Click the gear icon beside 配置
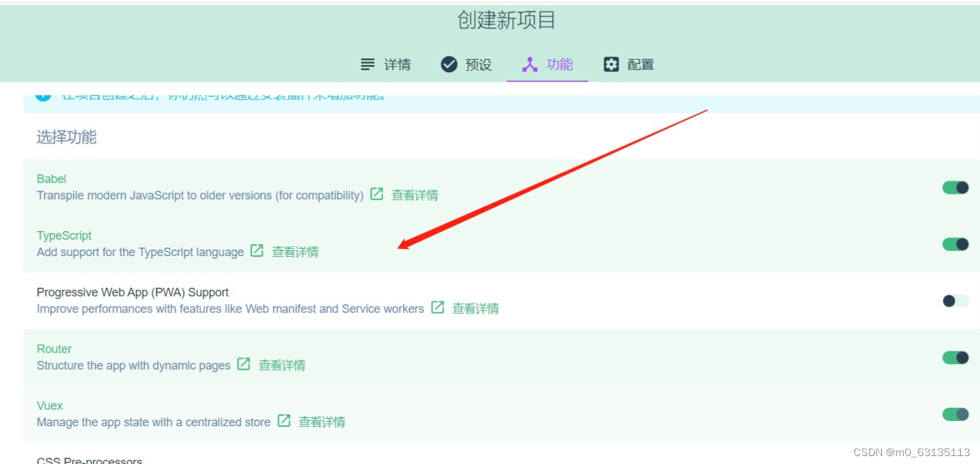Viewport: 980px width, 464px height. (x=611, y=64)
